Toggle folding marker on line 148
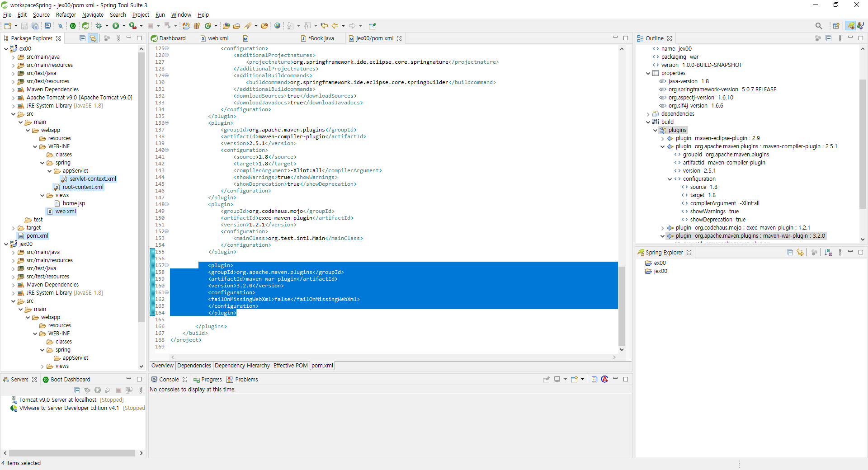 (x=166, y=204)
